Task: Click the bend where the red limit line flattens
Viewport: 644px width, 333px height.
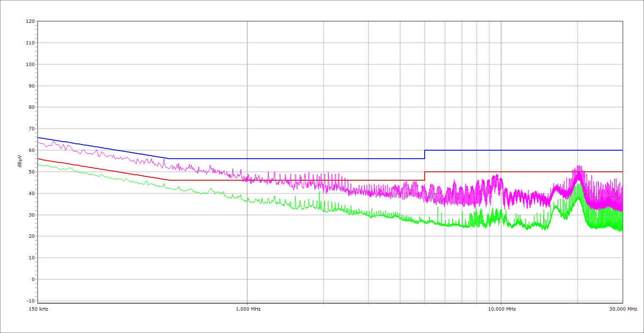Action: coord(168,180)
